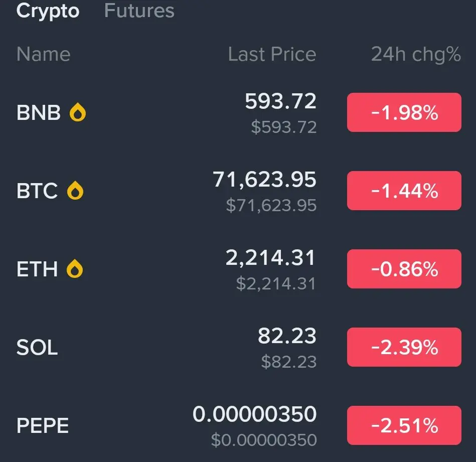The height and width of the screenshot is (462, 476).
Task: Sort the list by Name column
Action: click(x=43, y=54)
